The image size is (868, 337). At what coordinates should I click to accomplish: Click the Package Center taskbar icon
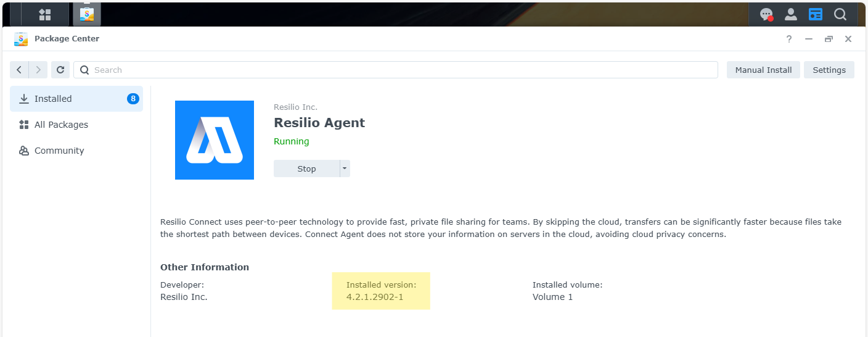pos(86,14)
